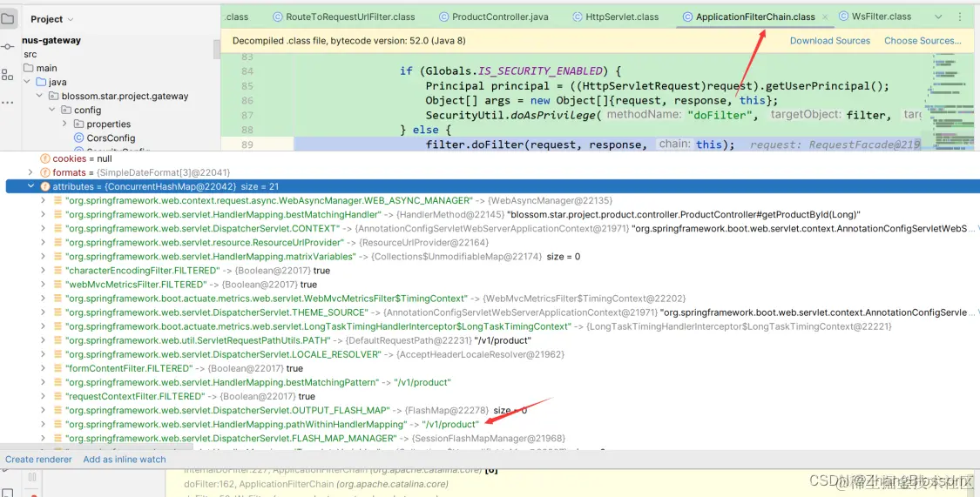The width and height of the screenshot is (980, 497).
Task: Open the Structure tool window icon
Action: tap(8, 74)
